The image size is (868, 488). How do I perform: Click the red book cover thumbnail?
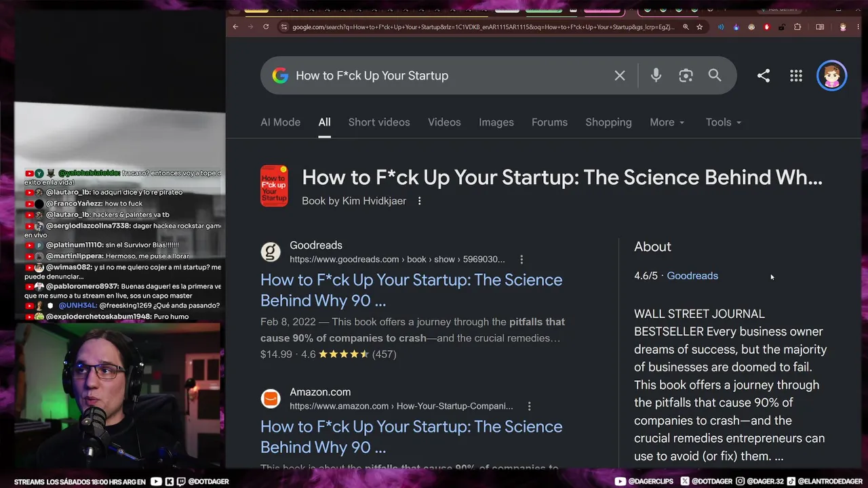coord(274,186)
